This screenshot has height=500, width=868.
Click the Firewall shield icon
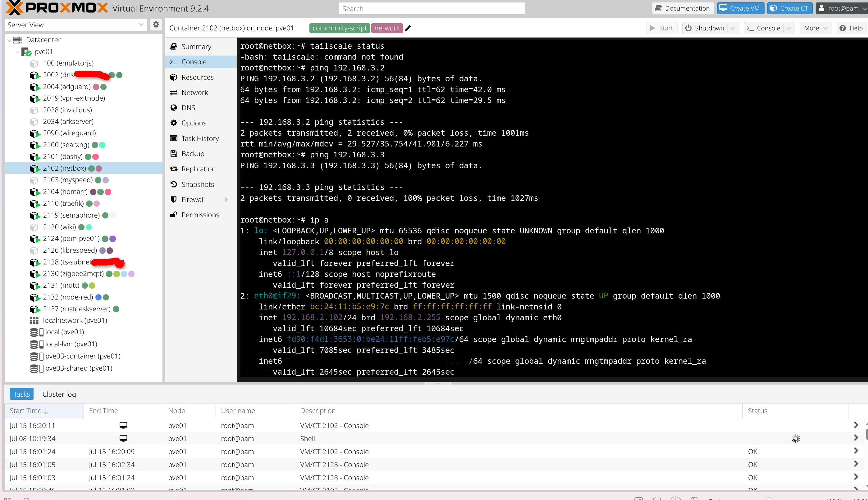[174, 200]
